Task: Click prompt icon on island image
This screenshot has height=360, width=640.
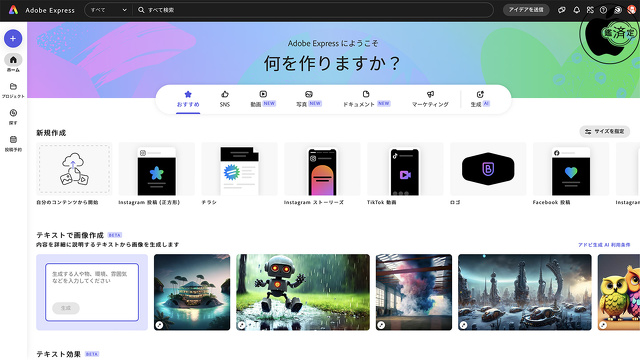Action: [x=159, y=325]
